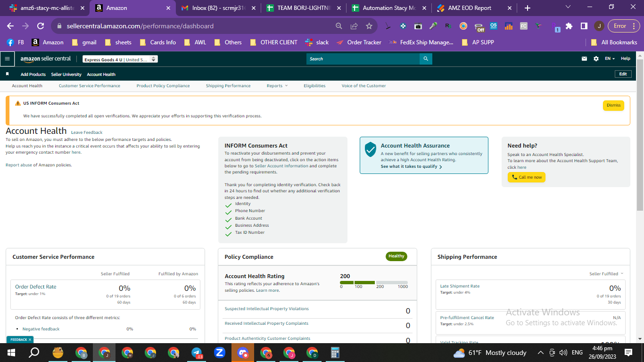Close the FEEDBACK tab widget
The image size is (644, 362).
pyautogui.click(x=30, y=339)
